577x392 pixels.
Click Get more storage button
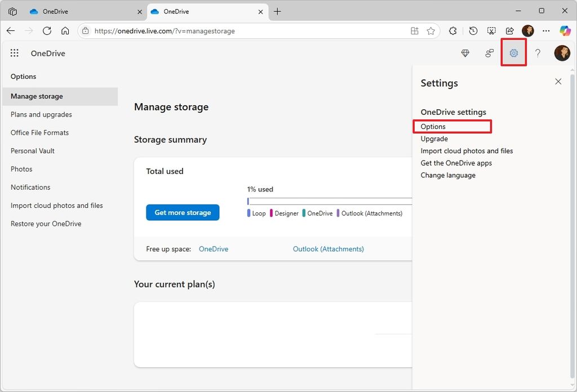(x=183, y=212)
